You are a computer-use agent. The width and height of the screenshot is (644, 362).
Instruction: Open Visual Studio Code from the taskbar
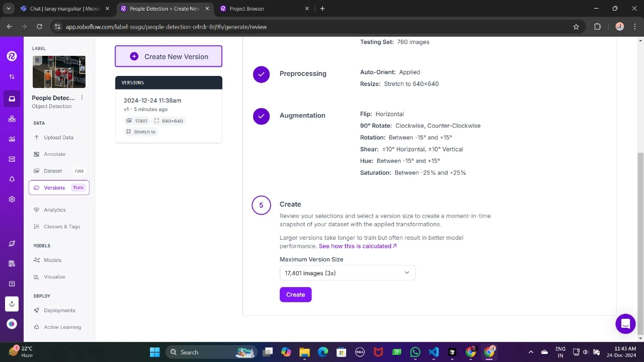click(x=434, y=352)
